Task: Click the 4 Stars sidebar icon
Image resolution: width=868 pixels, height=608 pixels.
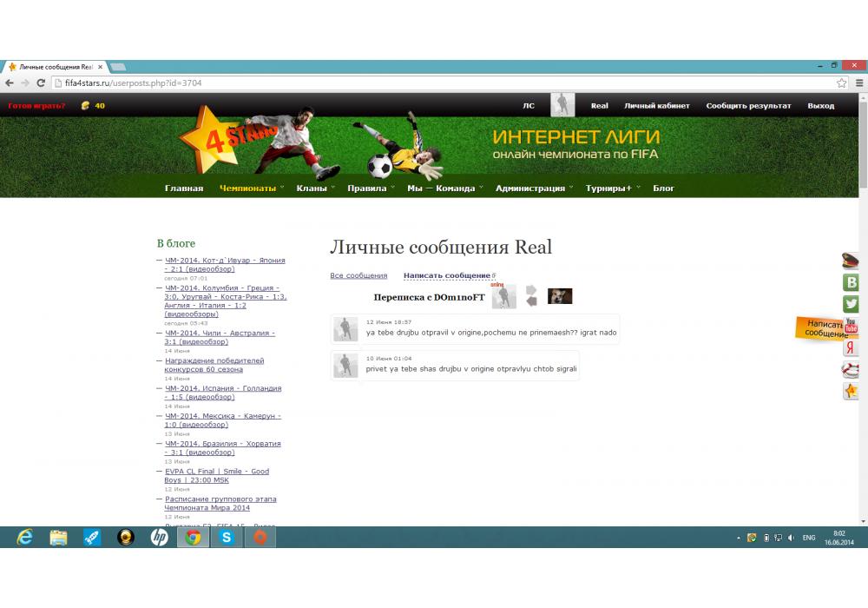Action: (x=851, y=391)
